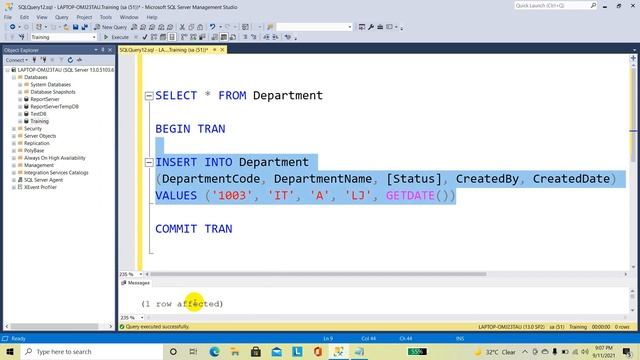This screenshot has height=360, width=640.
Task: Open the editor zoom level dropdown
Action: (x=141, y=274)
